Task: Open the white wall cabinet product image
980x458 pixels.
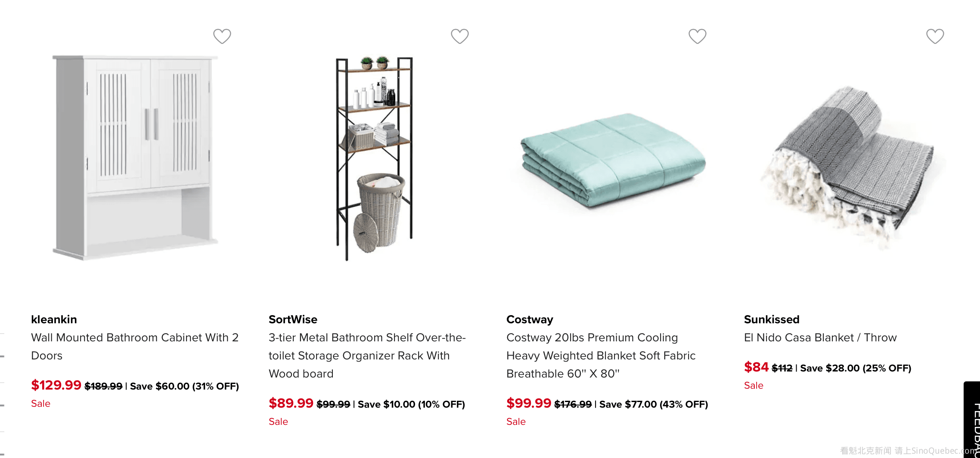Action: [x=135, y=158]
